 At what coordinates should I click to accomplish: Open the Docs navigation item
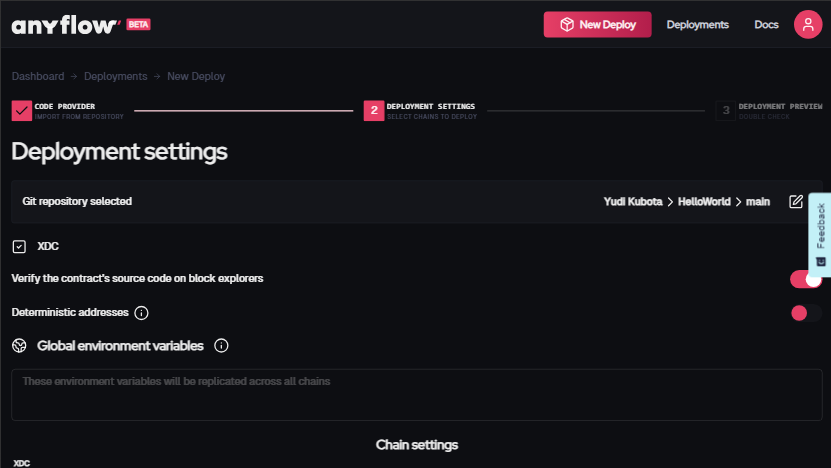[x=766, y=25]
